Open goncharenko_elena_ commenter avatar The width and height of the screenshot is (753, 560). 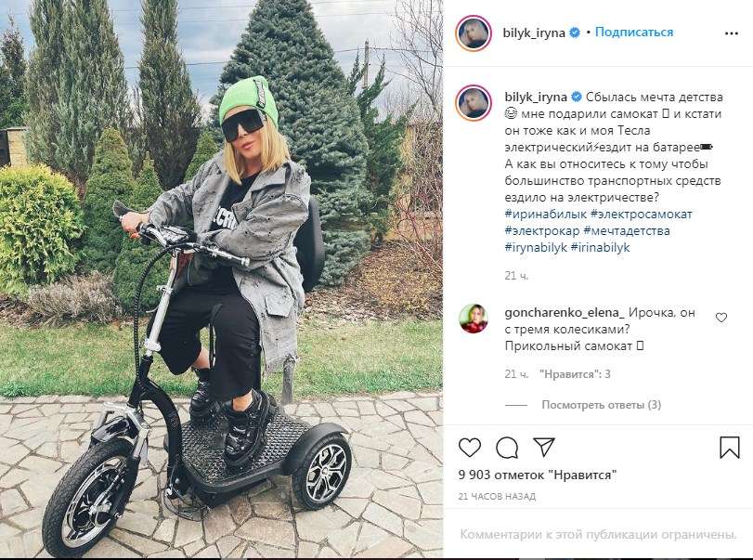tap(474, 319)
